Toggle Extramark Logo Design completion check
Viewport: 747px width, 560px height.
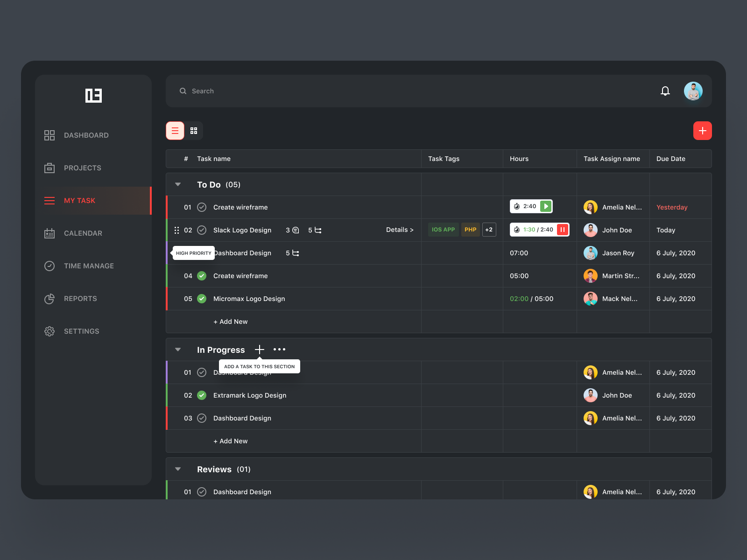(202, 395)
